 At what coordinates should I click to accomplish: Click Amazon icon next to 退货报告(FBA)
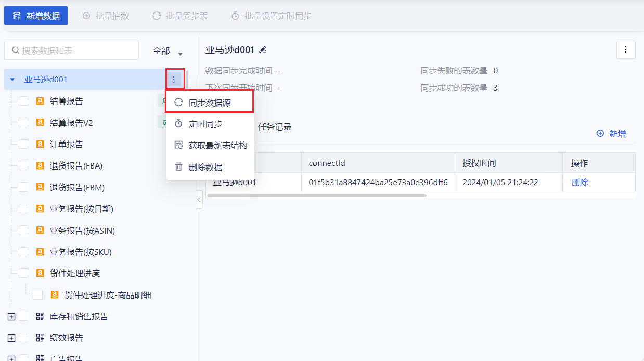(x=40, y=165)
